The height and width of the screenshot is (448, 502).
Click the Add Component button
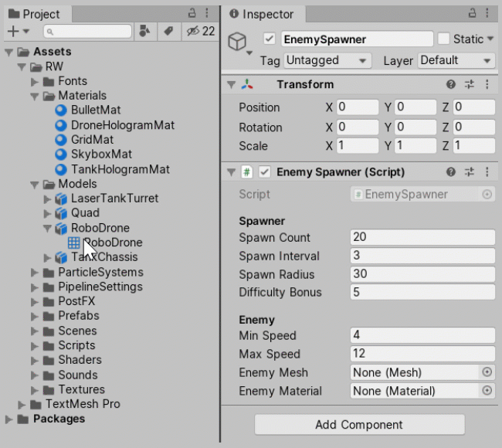tap(359, 424)
